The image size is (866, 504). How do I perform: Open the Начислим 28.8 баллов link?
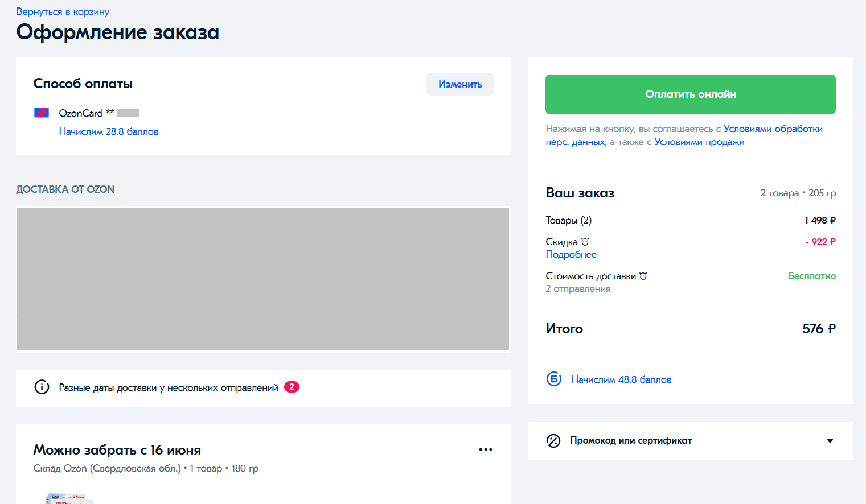pyautogui.click(x=109, y=131)
